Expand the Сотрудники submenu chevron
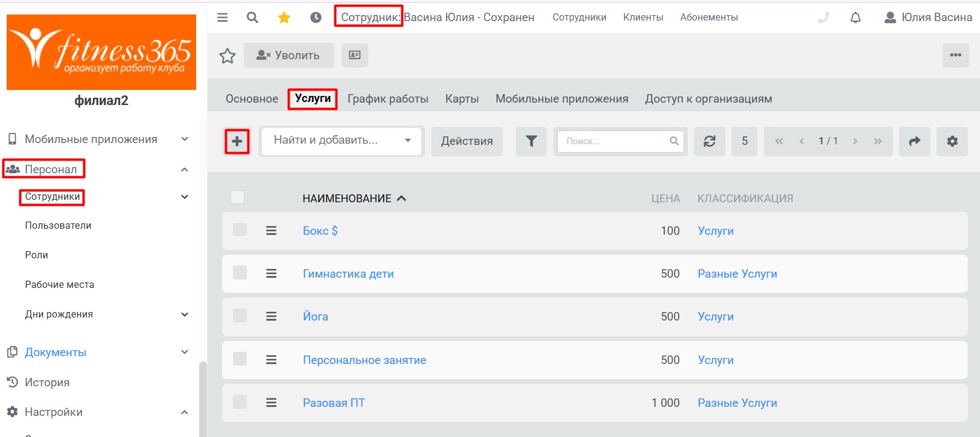 [x=185, y=197]
